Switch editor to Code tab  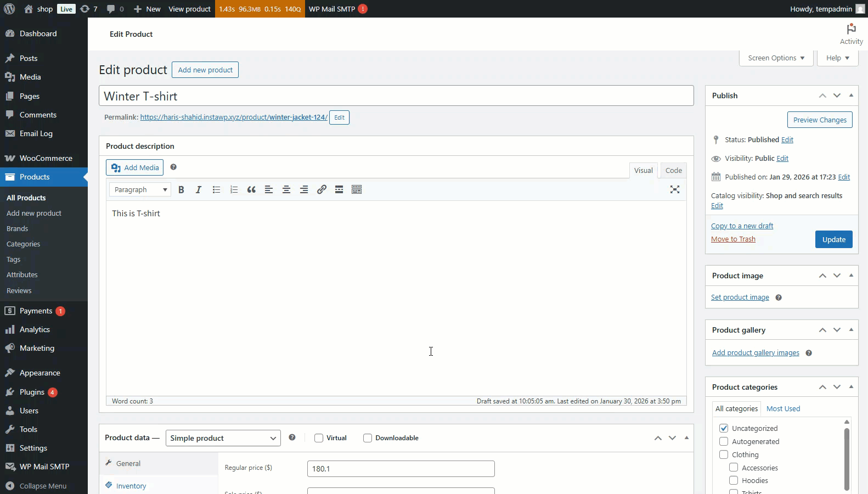point(674,171)
